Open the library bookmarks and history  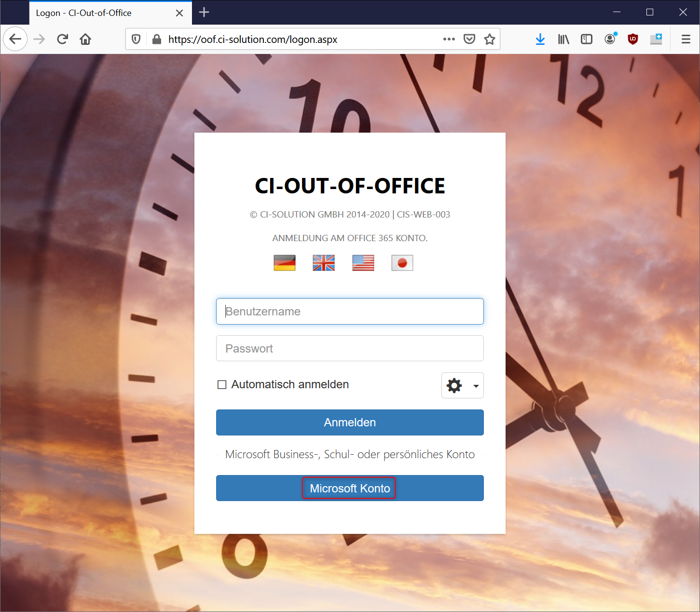[x=563, y=39]
